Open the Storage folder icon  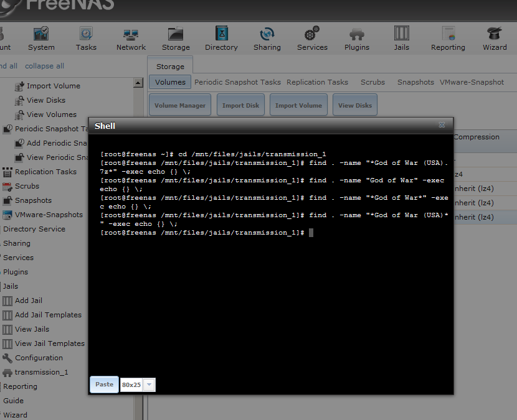pyautogui.click(x=176, y=34)
